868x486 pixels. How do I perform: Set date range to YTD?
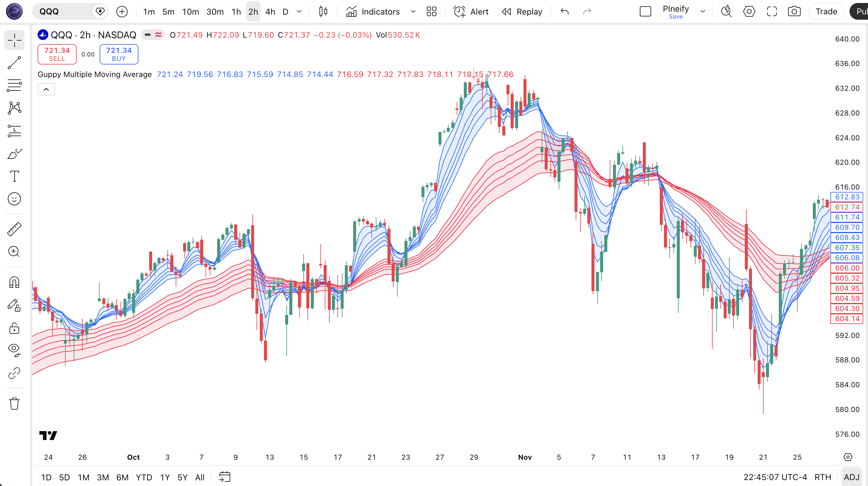[x=144, y=477]
